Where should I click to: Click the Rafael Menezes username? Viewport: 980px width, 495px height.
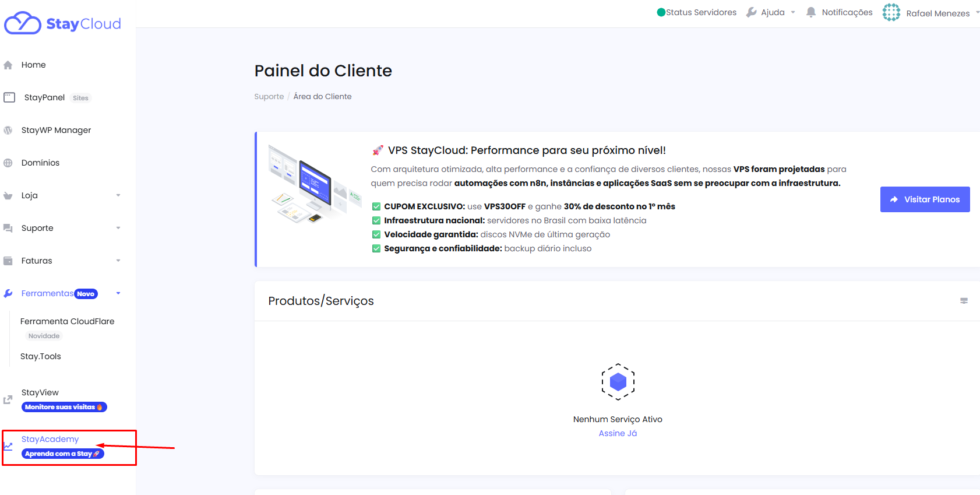point(938,13)
